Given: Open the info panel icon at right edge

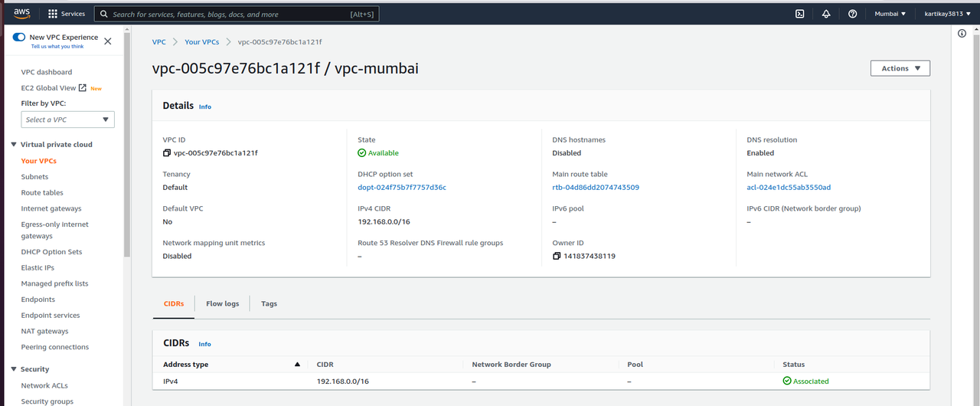Looking at the screenshot, I should click(x=962, y=34).
